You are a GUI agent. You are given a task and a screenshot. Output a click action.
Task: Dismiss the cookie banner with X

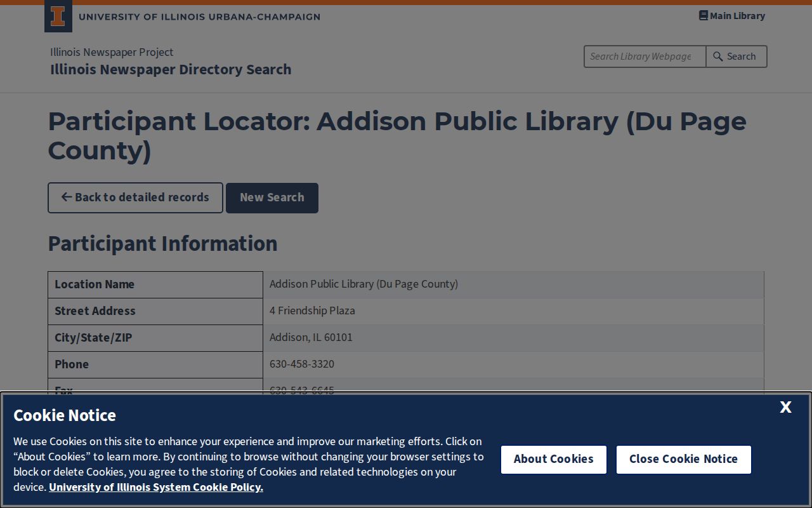coord(785,407)
